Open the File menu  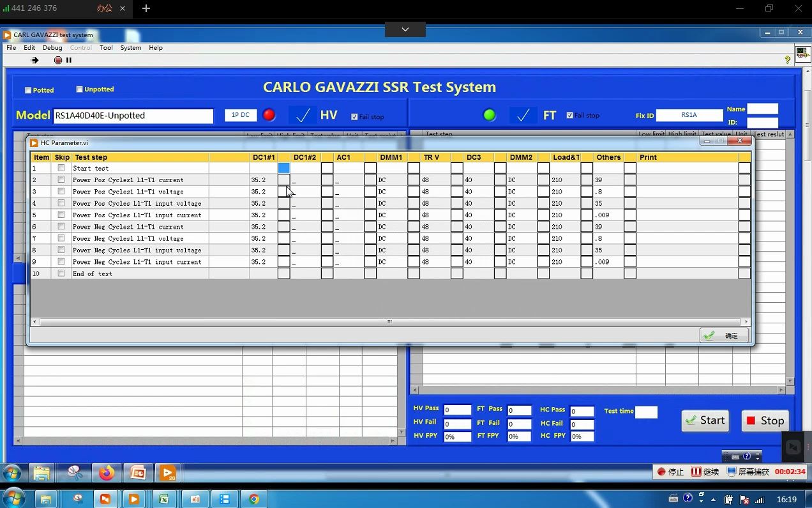11,48
